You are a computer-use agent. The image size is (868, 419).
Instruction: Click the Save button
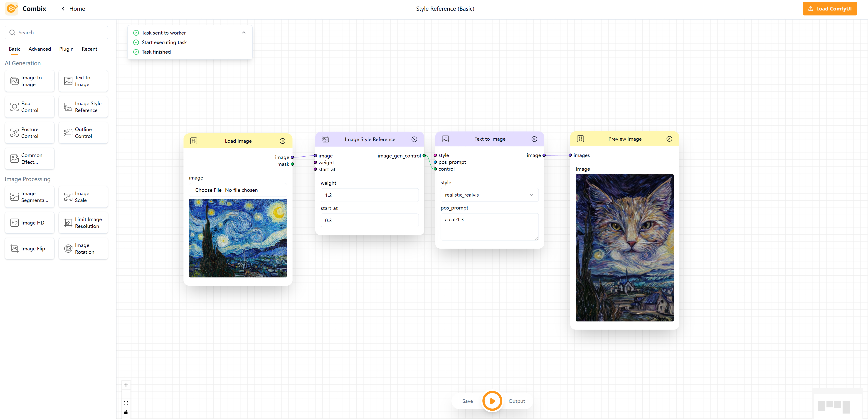point(467,401)
